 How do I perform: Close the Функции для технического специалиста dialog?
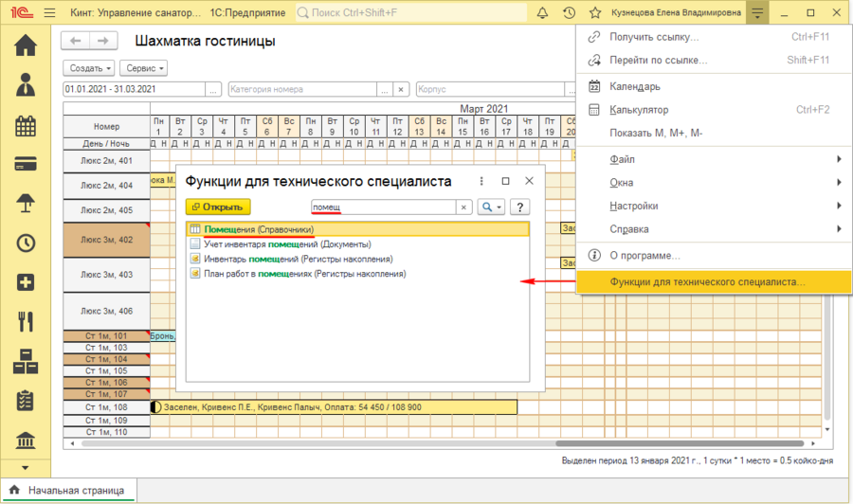(x=529, y=181)
